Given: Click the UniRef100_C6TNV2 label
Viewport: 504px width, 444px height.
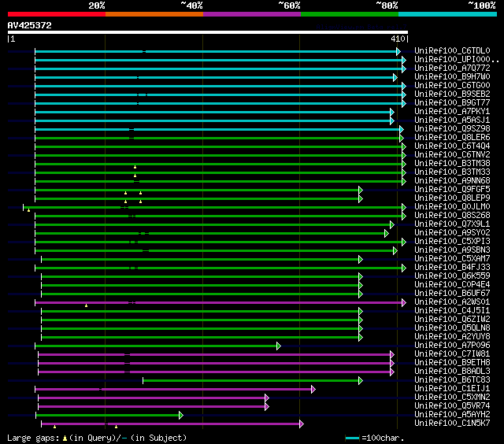Looking at the screenshot, I should pos(452,155).
